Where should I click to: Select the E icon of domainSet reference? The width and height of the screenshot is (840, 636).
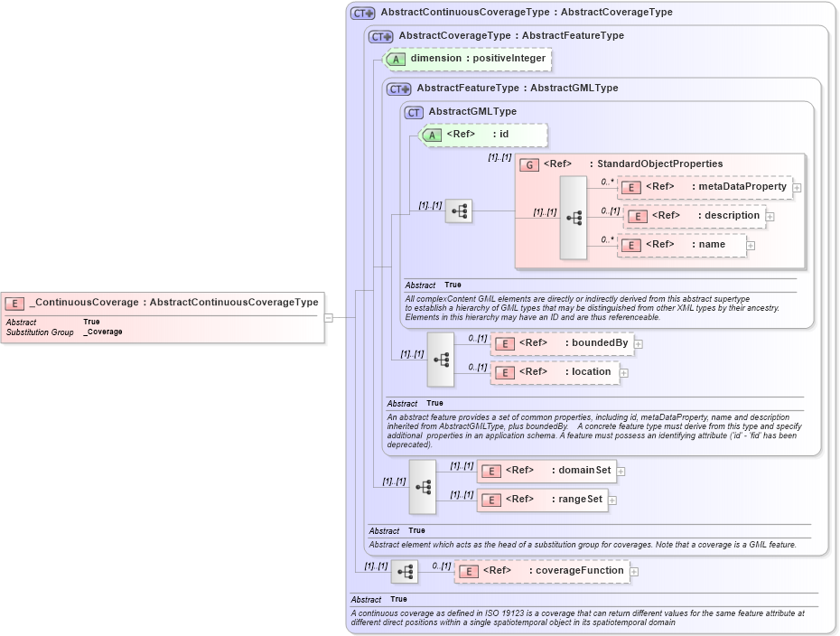tap(490, 471)
